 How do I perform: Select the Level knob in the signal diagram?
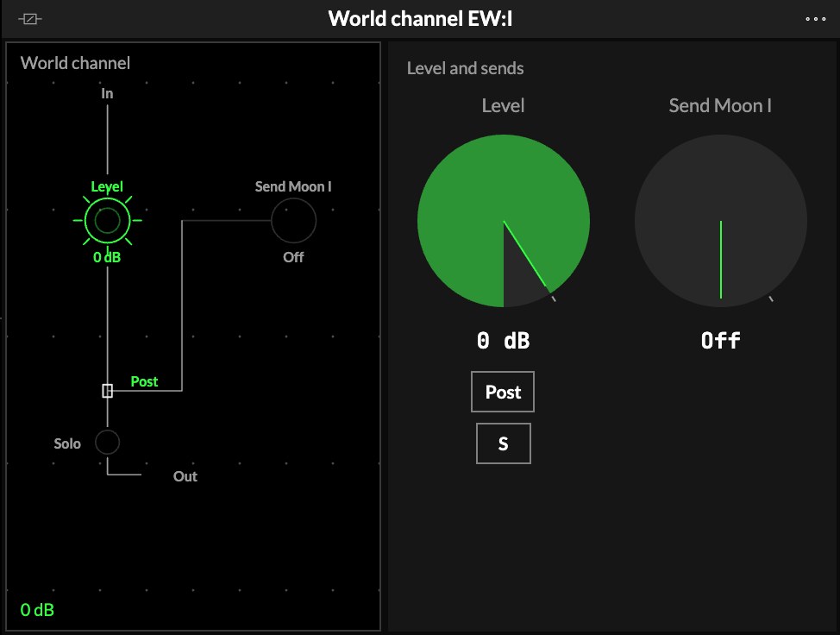107,220
